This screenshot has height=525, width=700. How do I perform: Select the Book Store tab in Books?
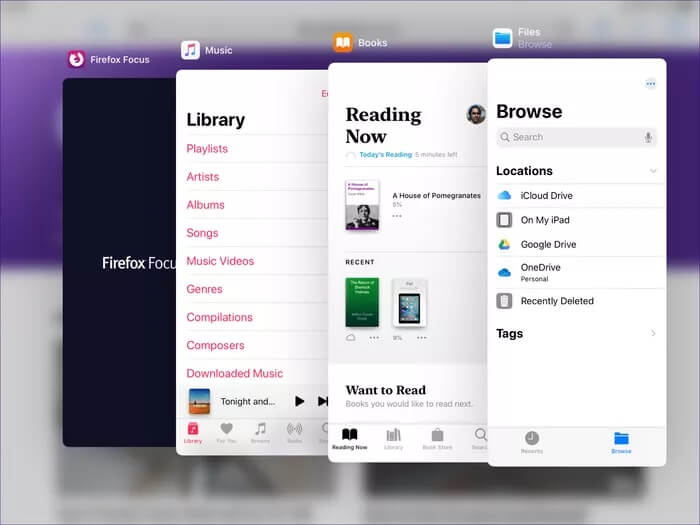tap(437, 439)
